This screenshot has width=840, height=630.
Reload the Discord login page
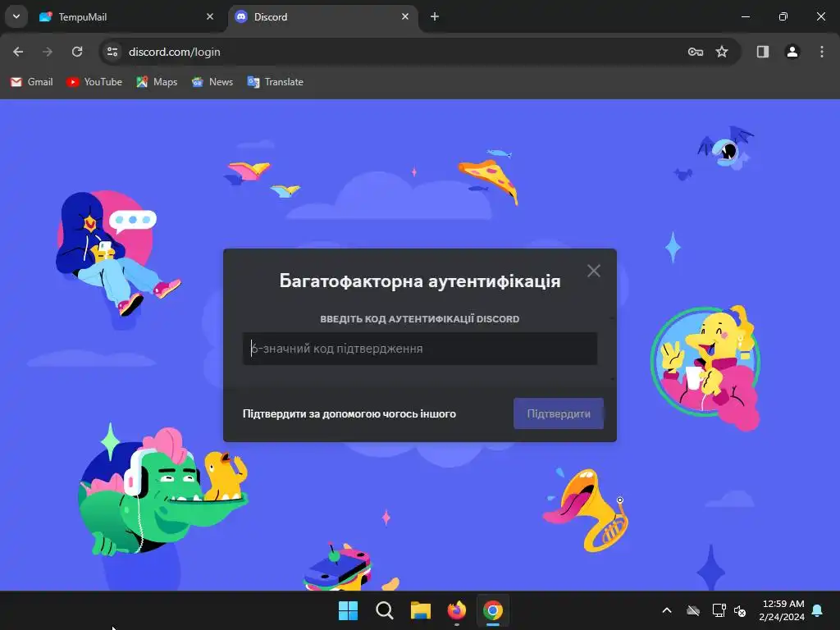click(77, 52)
